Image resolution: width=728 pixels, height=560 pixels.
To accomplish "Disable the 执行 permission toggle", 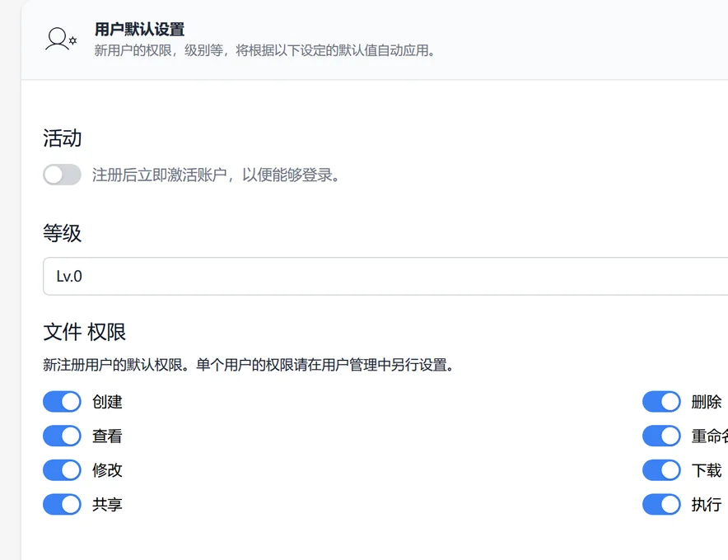I will click(661, 504).
